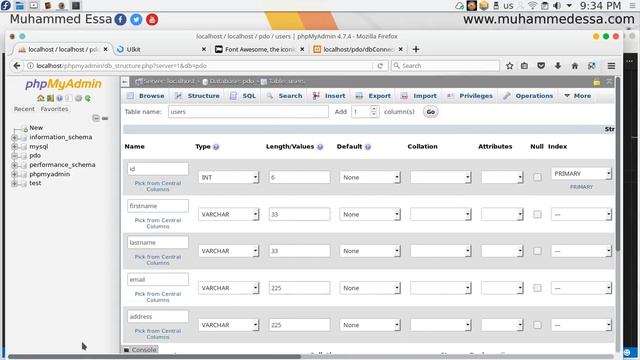The image size is (640, 360).
Task: Open the More dropdown menu tab
Action: pyautogui.click(x=578, y=96)
